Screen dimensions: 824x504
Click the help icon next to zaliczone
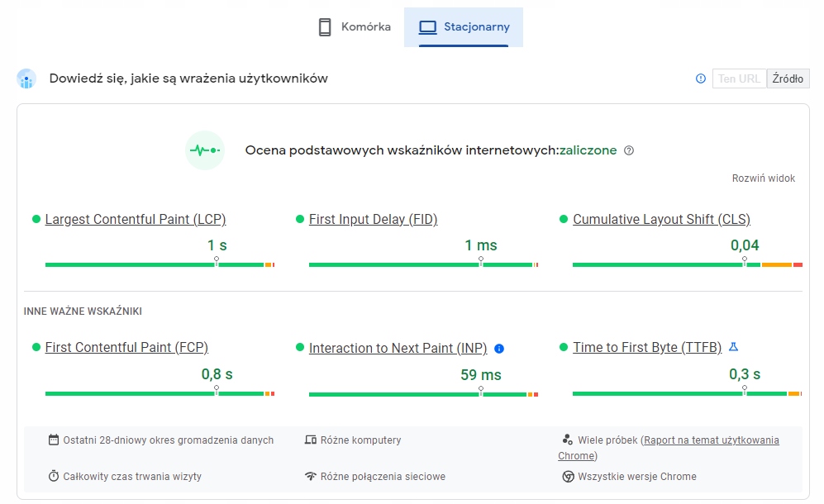(x=629, y=150)
